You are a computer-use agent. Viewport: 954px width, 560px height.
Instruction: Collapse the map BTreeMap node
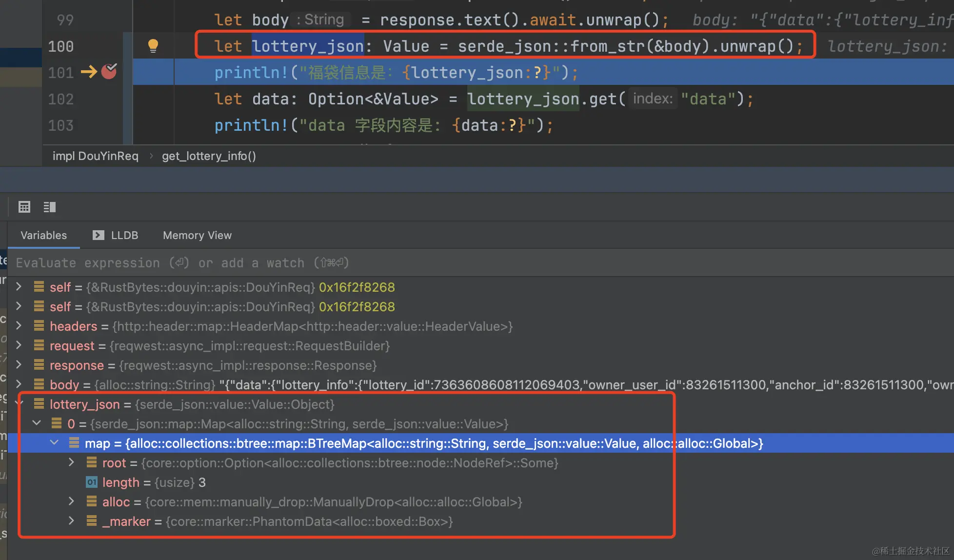[54, 443]
